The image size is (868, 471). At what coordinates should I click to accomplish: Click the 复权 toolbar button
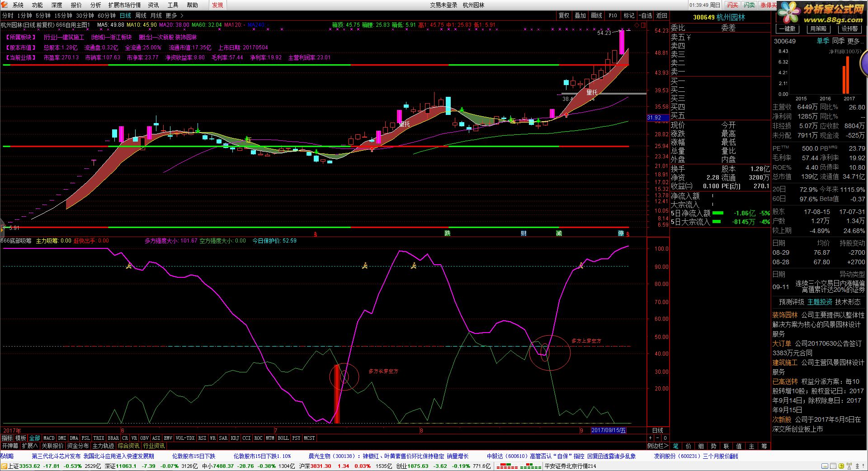564,15
